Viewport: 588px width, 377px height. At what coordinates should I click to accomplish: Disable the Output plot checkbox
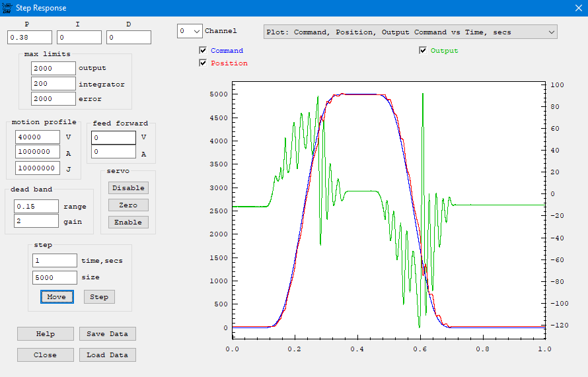423,51
